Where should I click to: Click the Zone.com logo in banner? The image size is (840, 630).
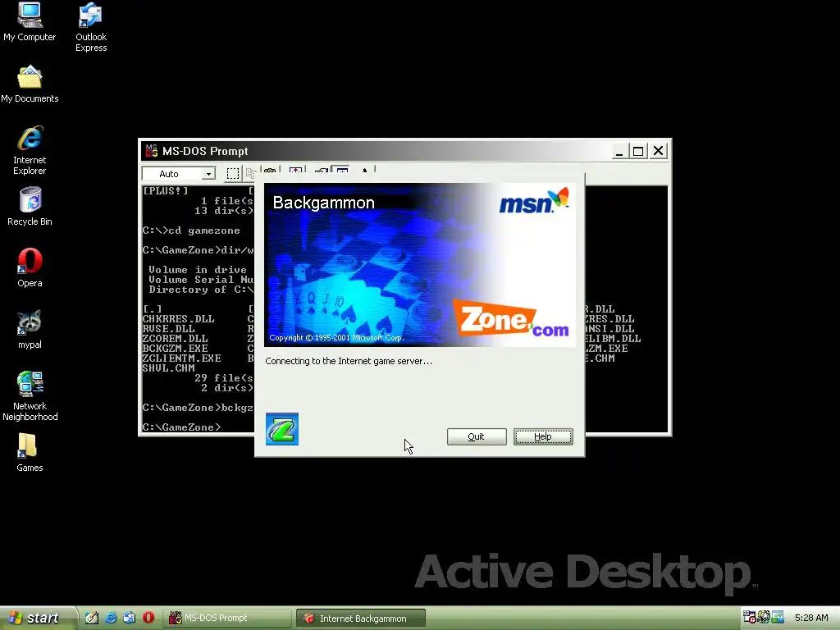[512, 318]
